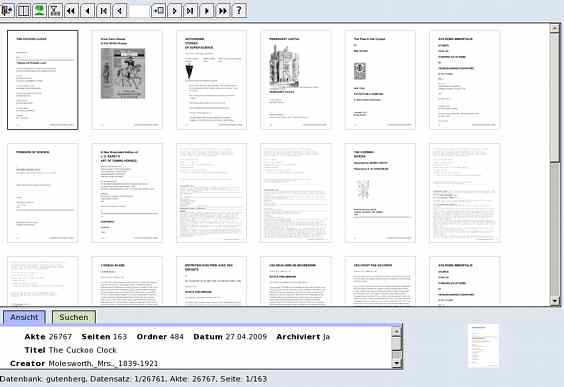Click the small page preview at bottom right
This screenshot has width=564, height=387.
[483, 346]
